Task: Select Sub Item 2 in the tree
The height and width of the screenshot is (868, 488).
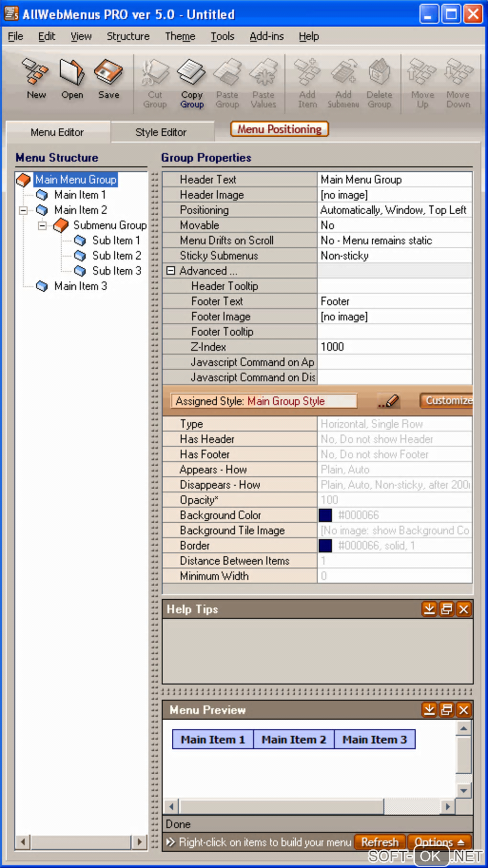Action: coord(117,256)
